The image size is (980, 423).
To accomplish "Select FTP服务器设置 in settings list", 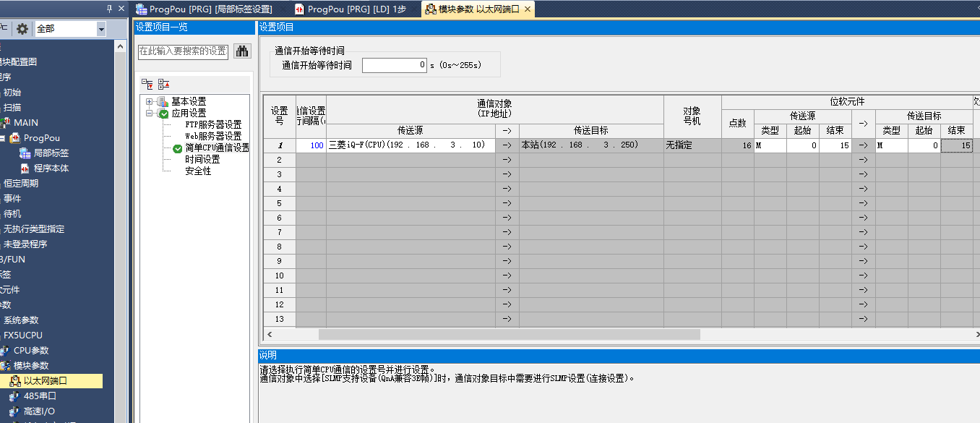I will coord(213,124).
